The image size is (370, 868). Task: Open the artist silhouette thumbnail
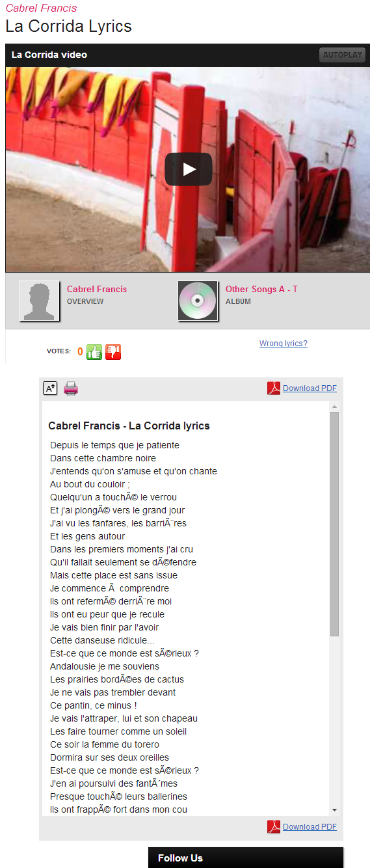pos(39,301)
